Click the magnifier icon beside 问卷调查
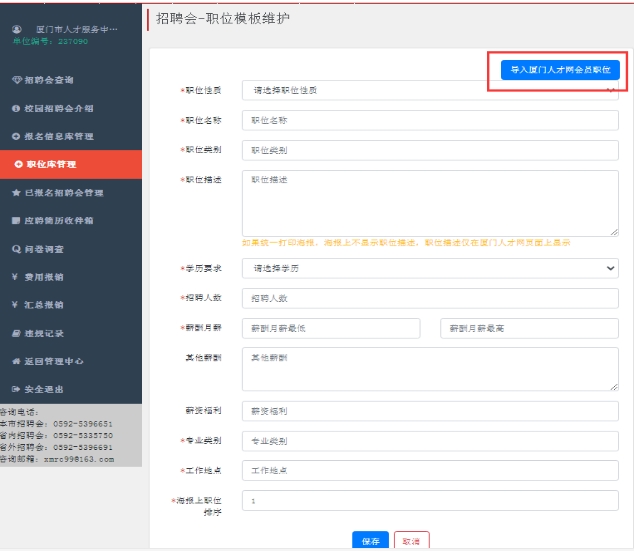This screenshot has width=634, height=552. pyautogui.click(x=16, y=248)
